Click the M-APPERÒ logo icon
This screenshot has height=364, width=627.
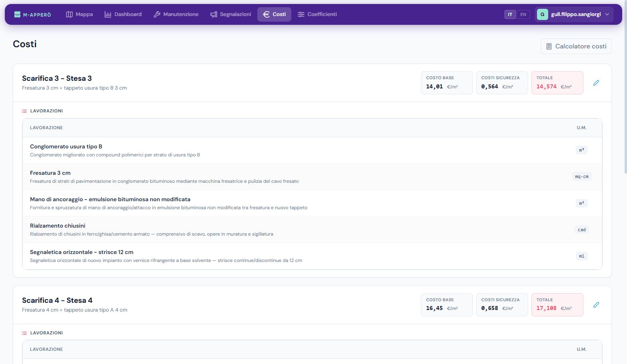(x=17, y=14)
